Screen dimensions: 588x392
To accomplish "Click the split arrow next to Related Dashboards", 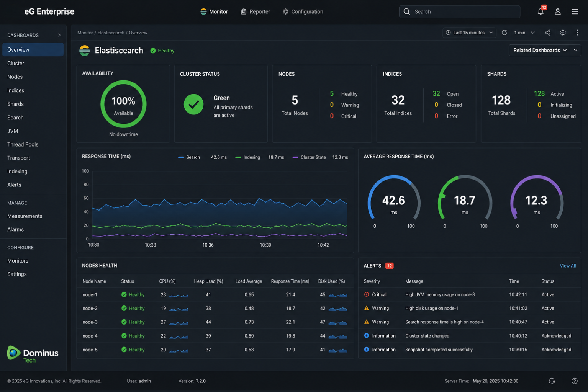I will point(575,50).
